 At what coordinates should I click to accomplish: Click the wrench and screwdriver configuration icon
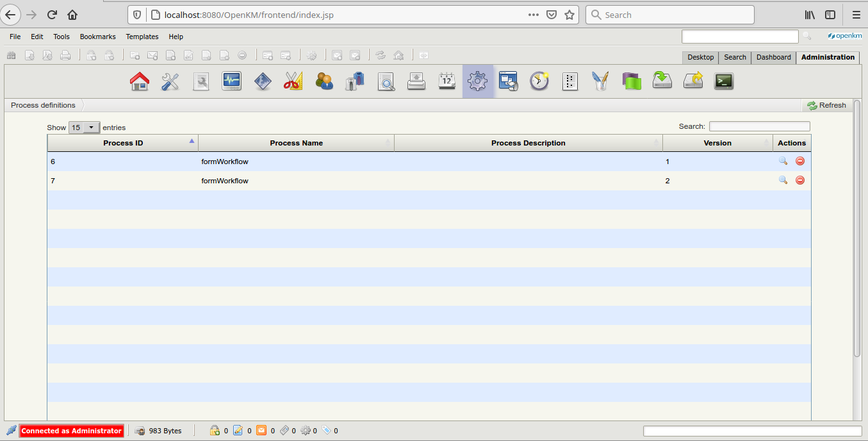click(x=170, y=81)
